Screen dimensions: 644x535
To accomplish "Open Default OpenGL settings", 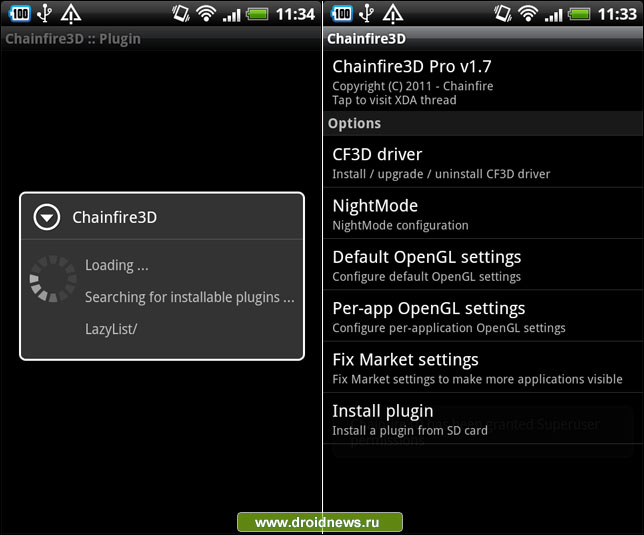I will (x=483, y=265).
